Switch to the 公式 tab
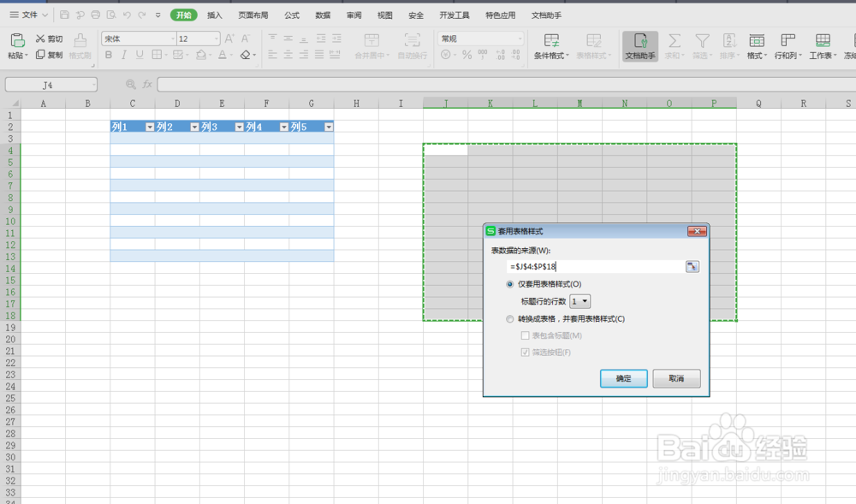Viewport: 856px width, 504px height. coord(292,15)
